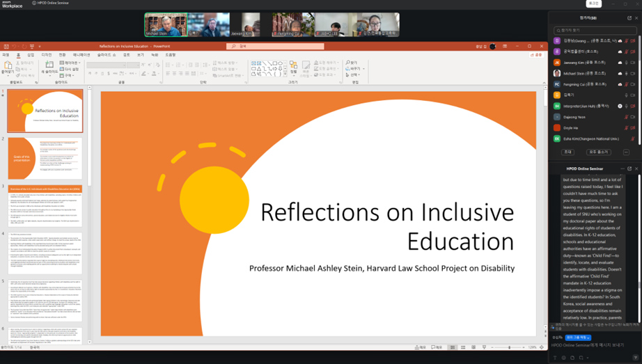Image resolution: width=642 pixels, height=364 pixels.
Task: Open the Section (구역) dropdown
Action: pyautogui.click(x=67, y=75)
